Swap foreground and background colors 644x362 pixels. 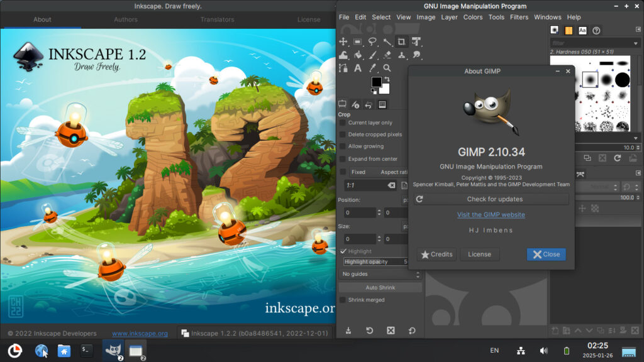387,79
